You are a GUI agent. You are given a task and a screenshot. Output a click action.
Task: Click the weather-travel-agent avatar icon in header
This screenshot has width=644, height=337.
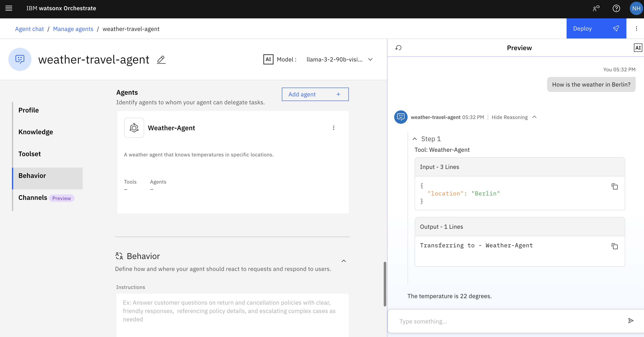tap(20, 59)
